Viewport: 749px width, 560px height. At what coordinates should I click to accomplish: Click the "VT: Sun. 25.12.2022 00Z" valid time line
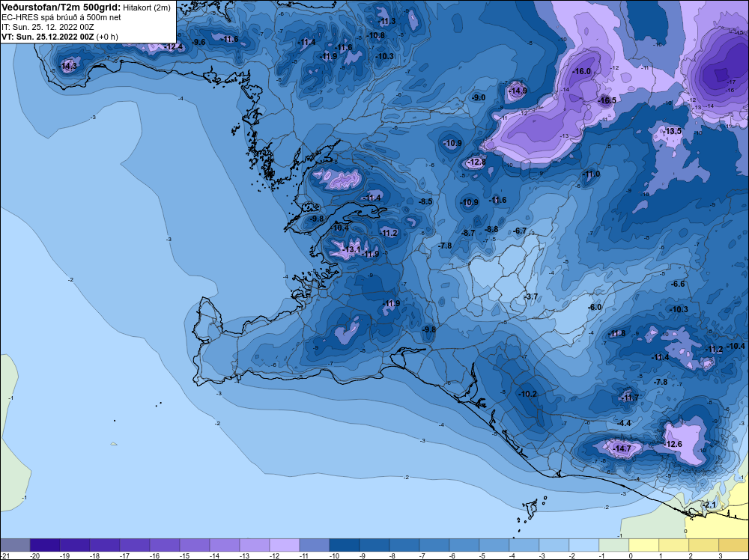(48, 37)
